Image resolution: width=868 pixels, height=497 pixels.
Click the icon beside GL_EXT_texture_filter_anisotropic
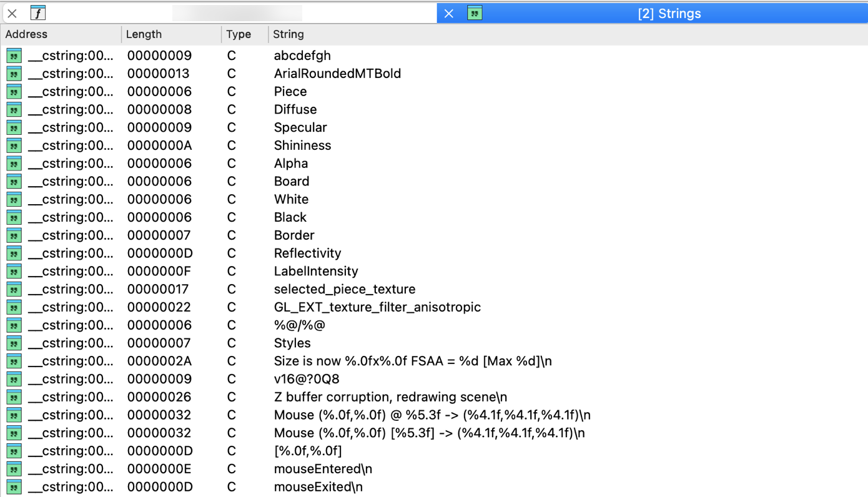(14, 307)
